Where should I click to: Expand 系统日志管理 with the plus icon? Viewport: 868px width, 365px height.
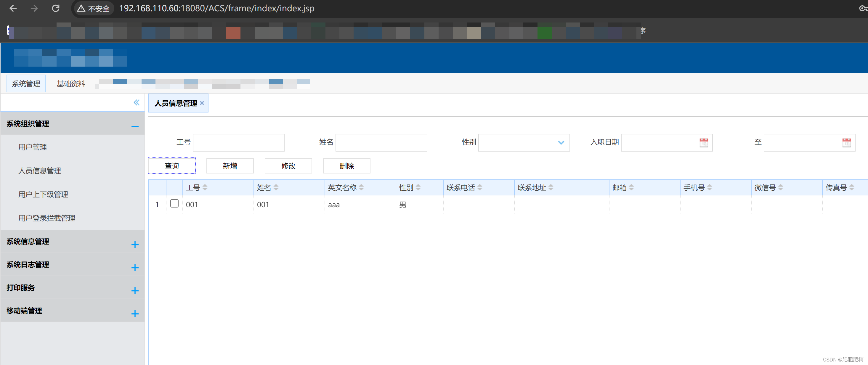pyautogui.click(x=135, y=268)
